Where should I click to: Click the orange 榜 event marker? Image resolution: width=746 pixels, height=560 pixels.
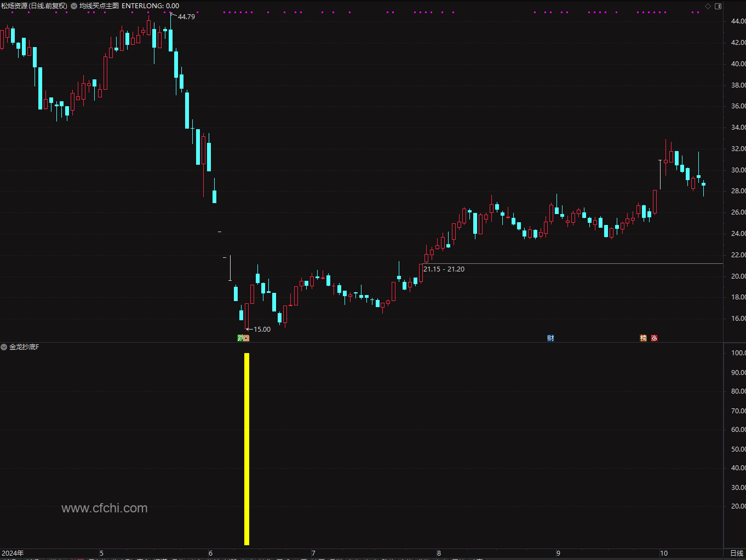tap(644, 338)
